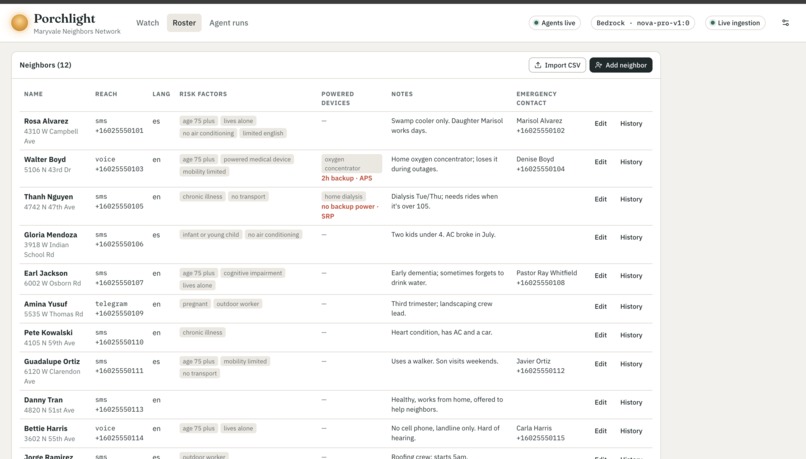This screenshot has width=806, height=459.
Task: Click emergency contact Marisol Alvarez
Action: (540, 126)
